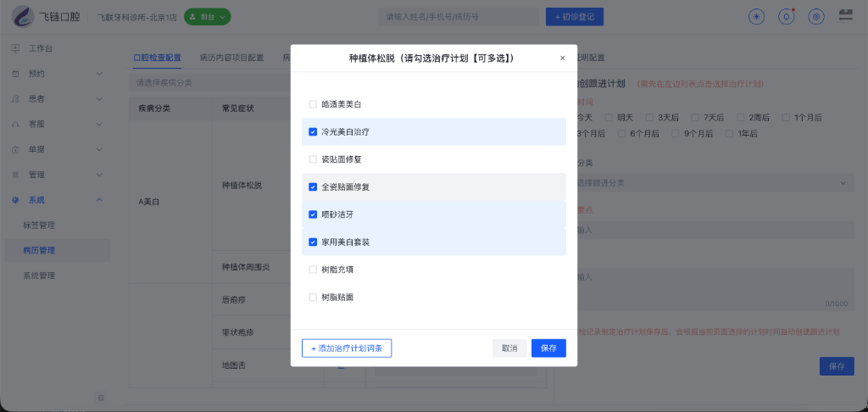Screen dimensions: 868x412
Task: Tick the 1年后 follow-up checkbox
Action: point(729,133)
